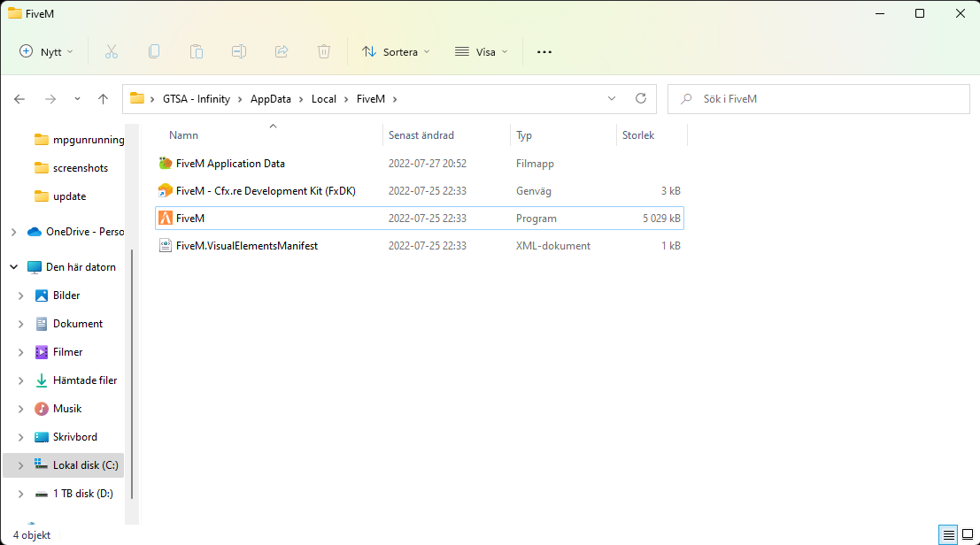Delete the selected FiveM item
Screen dimensions: 980x545
[x=323, y=51]
